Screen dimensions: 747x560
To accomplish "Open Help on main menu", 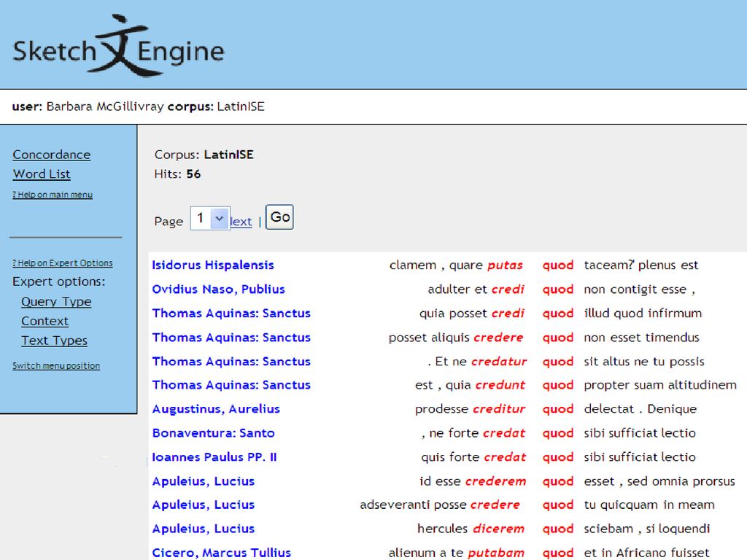I will coord(52,195).
